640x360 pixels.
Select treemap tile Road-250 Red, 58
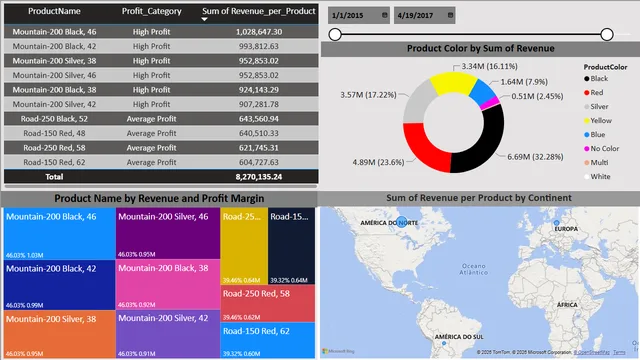click(x=268, y=304)
